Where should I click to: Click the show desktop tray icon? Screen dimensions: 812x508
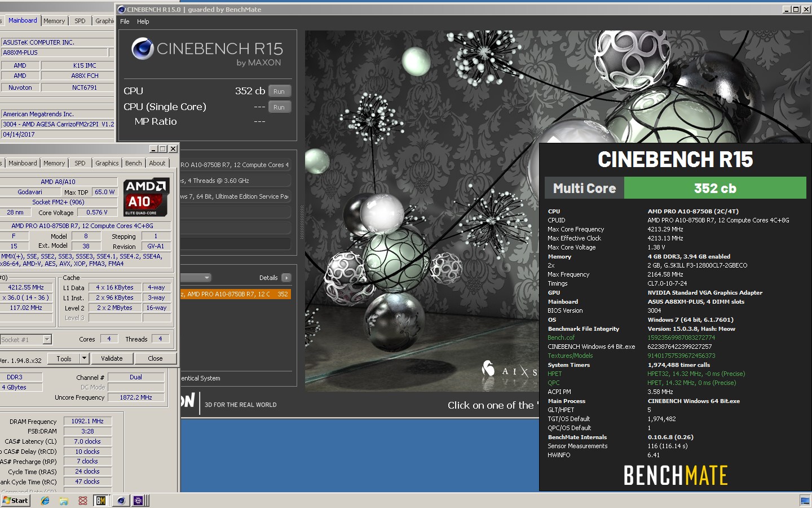[x=805, y=501]
